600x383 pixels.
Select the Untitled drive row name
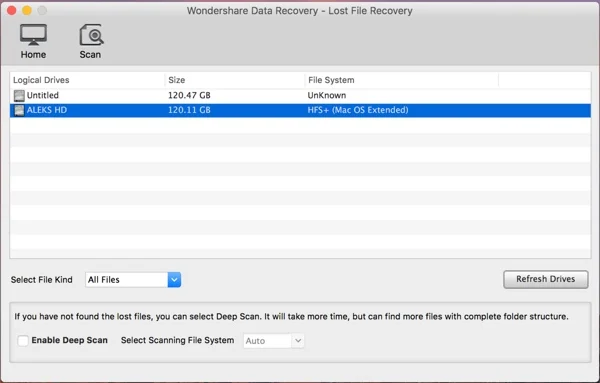point(43,95)
